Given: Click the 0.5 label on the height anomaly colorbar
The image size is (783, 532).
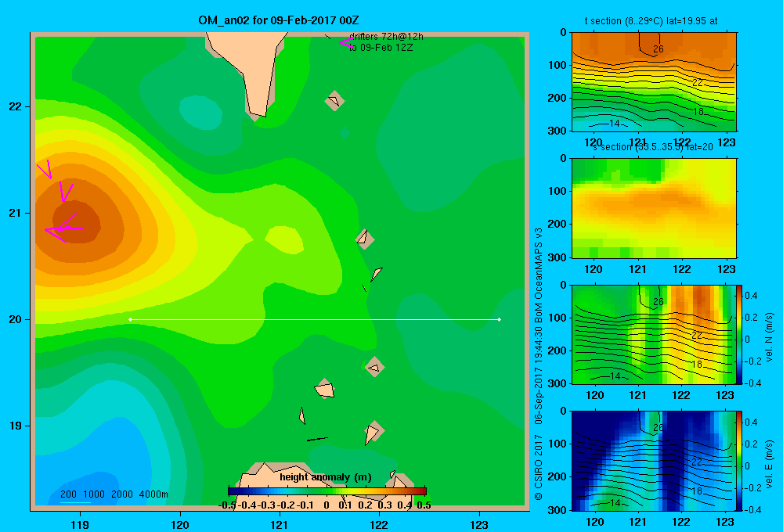Looking at the screenshot, I should [424, 505].
